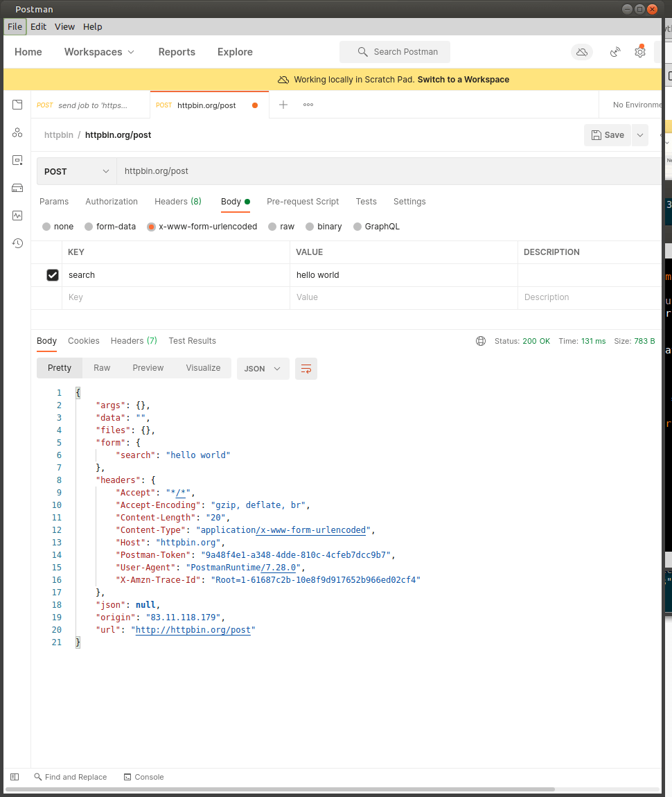Open the response Headers (7) tab
This screenshot has height=797, width=672.
tap(134, 341)
